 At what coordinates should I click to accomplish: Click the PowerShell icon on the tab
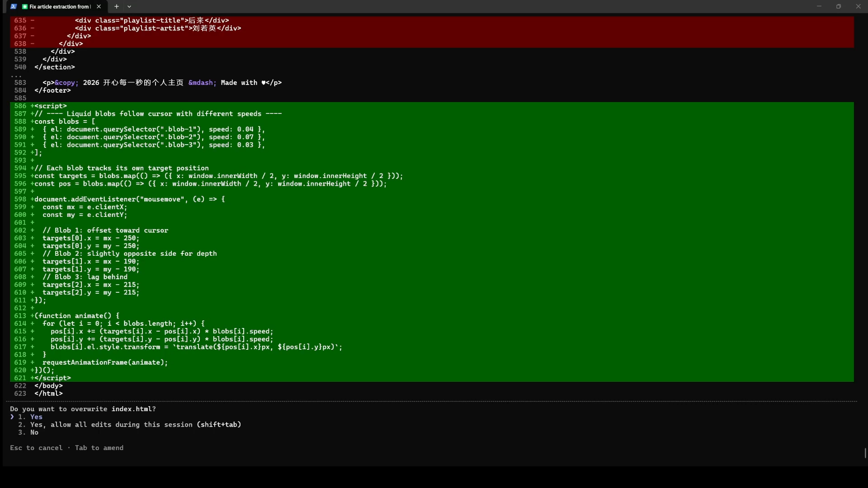pos(14,6)
